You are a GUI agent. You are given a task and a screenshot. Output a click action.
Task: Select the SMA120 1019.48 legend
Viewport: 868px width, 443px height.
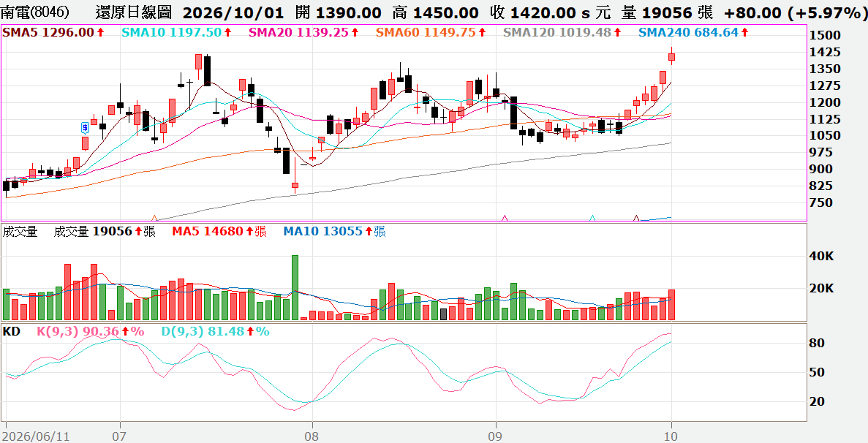[x=562, y=33]
